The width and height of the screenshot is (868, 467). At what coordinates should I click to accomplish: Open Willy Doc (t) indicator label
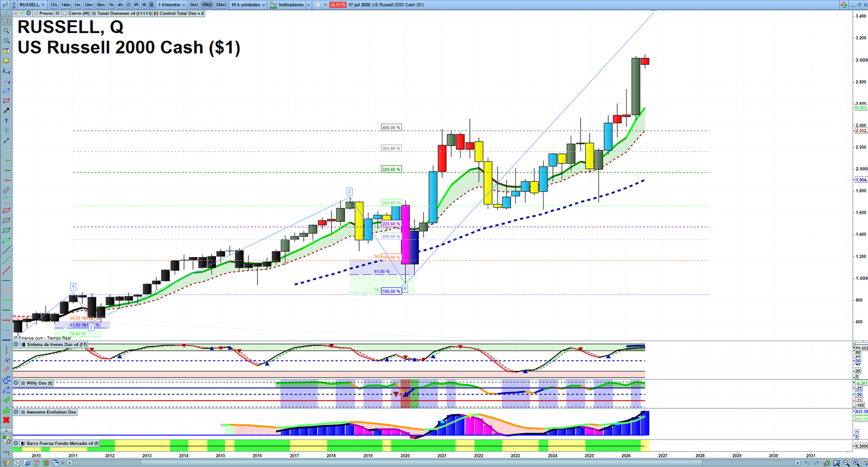coord(40,383)
